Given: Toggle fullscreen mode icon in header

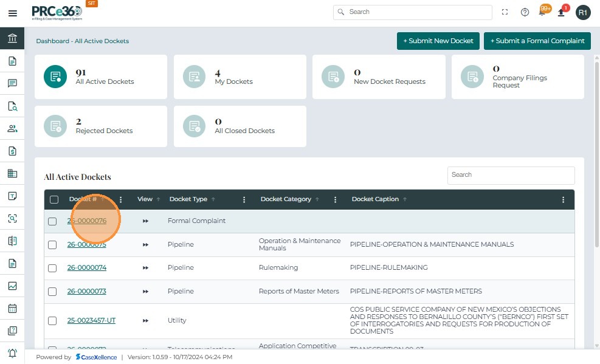Looking at the screenshot, I should pos(505,12).
